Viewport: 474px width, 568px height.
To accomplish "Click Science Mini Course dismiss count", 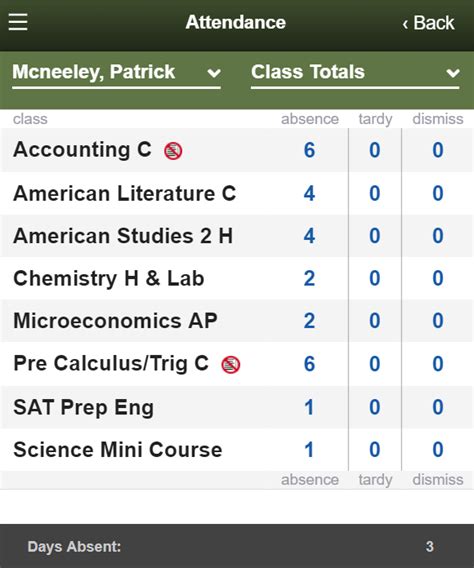I will [438, 450].
